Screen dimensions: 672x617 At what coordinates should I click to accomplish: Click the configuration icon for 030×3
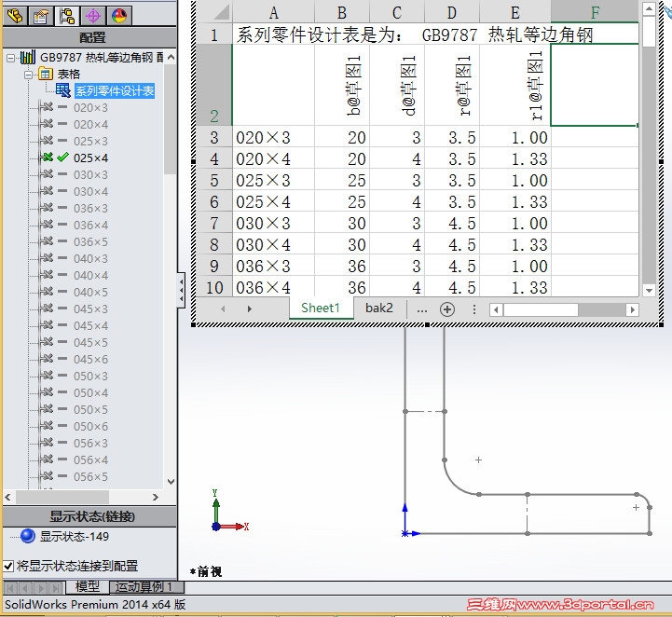tap(47, 174)
